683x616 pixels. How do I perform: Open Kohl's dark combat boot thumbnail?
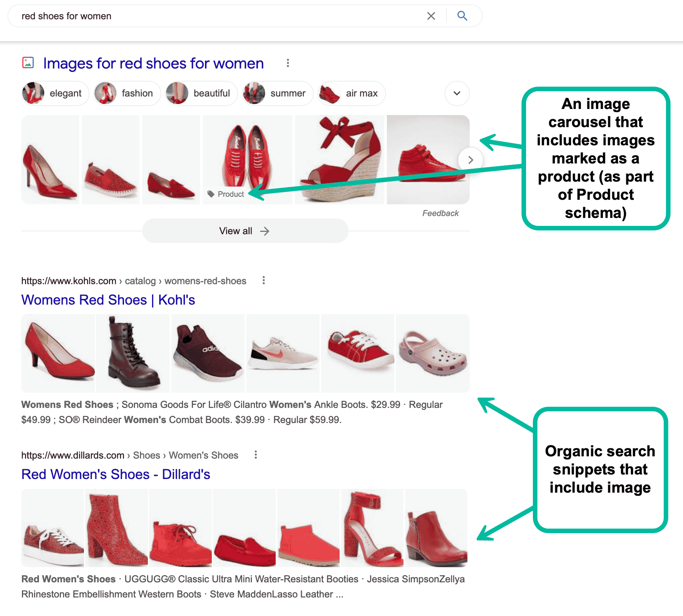(133, 353)
